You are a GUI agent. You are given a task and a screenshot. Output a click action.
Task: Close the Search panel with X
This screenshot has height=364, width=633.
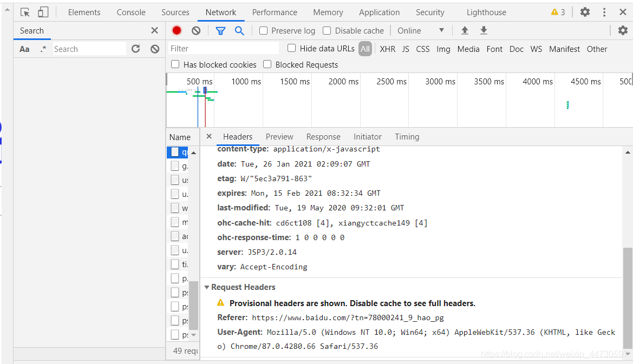154,30
